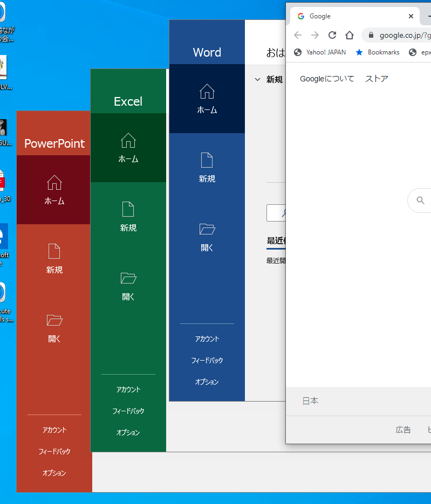Select 新規 in PowerPoint sidebar
The image size is (431, 504).
tap(54, 259)
